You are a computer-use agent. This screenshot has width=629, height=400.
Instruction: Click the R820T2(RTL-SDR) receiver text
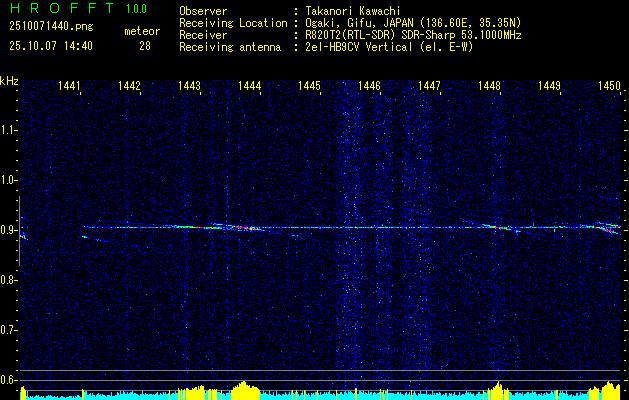point(413,35)
